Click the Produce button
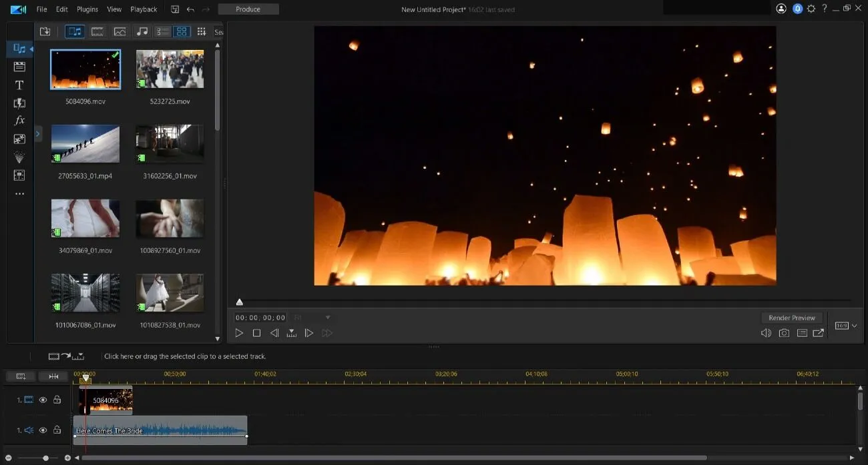This screenshot has width=868, height=465. pos(248,9)
